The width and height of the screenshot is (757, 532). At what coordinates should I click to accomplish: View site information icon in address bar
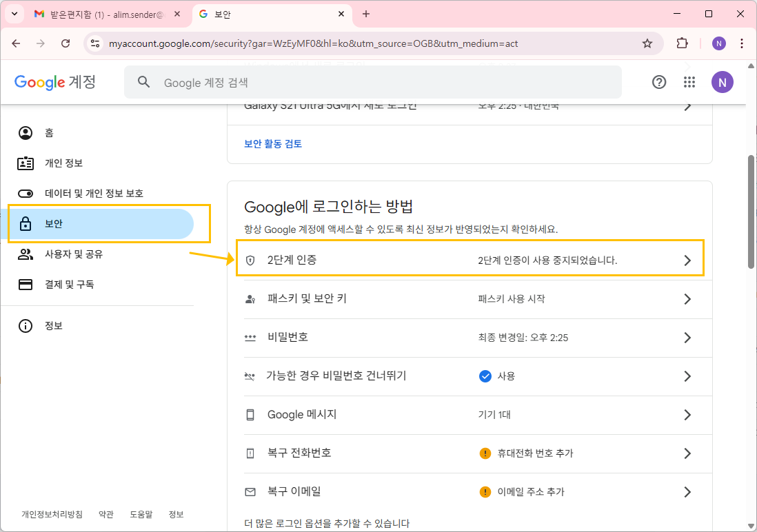pyautogui.click(x=95, y=43)
